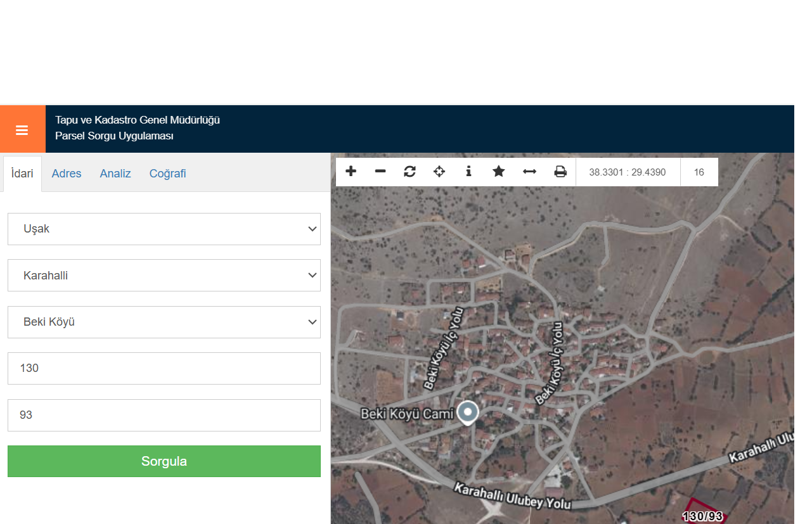Image resolution: width=812 pixels, height=524 pixels.
Task: Click the Parsel Sorgu Uygulaması subtitle
Action: point(114,136)
